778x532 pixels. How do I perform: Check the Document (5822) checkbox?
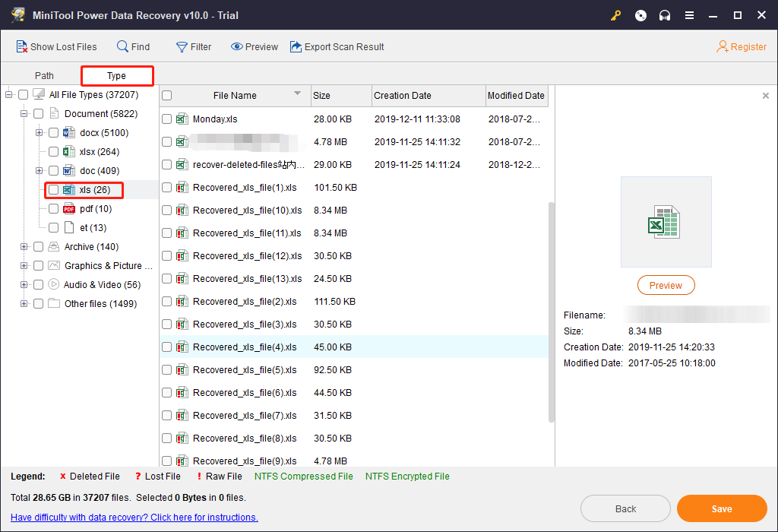point(38,114)
